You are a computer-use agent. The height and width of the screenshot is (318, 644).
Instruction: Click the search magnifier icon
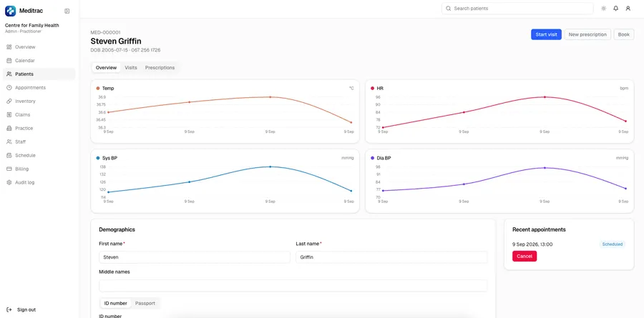coord(449,8)
